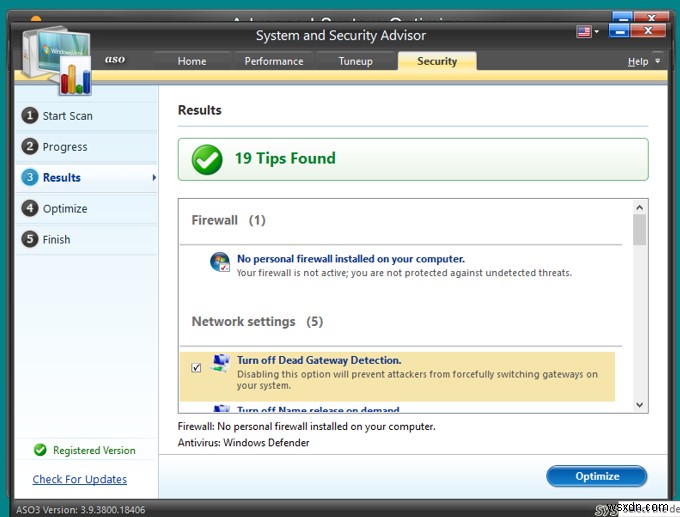The height and width of the screenshot is (517, 680).
Task: Click the Firewall (1) section header
Action: pyautogui.click(x=228, y=220)
